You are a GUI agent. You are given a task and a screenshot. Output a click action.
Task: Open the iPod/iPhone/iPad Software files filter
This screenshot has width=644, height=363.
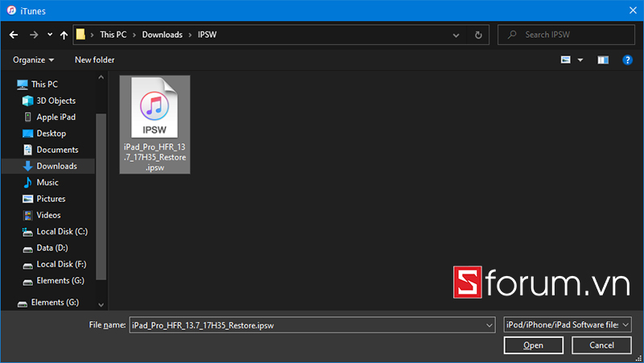pyautogui.click(x=568, y=325)
